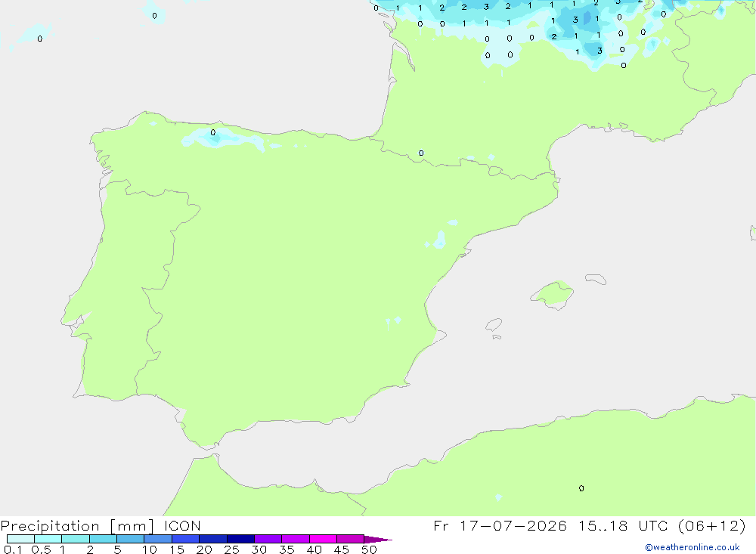Click the 10–15 mm legend color swatch

pos(158,539)
